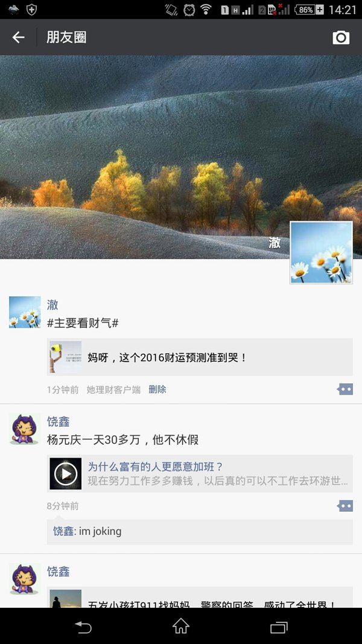Tap 澈's daisy avatar beside first post
Image resolution: width=362 pixels, height=644 pixels.
[x=25, y=312]
